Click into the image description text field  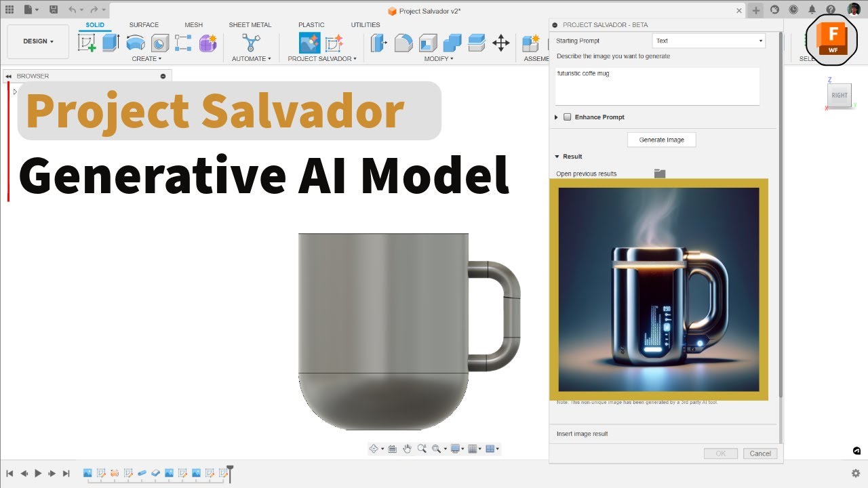(657, 86)
